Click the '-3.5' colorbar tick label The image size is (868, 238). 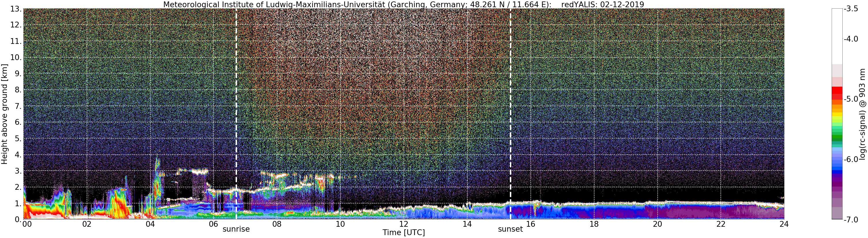coord(851,9)
